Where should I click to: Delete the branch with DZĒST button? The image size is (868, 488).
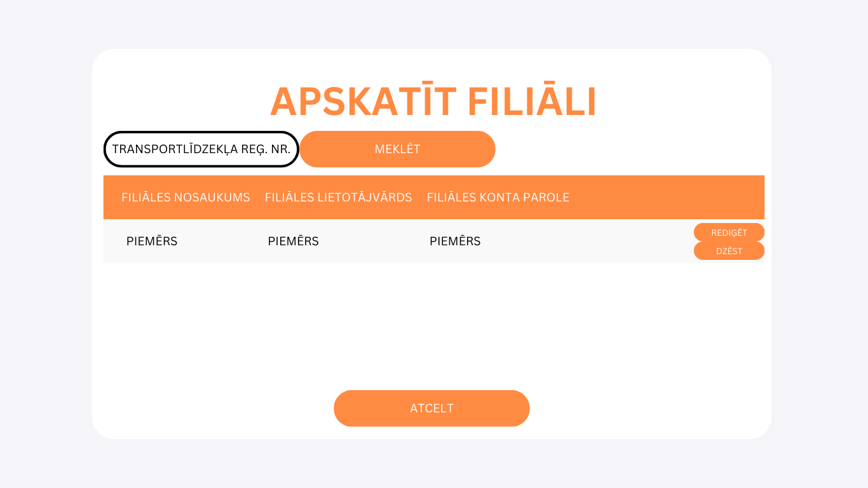729,251
